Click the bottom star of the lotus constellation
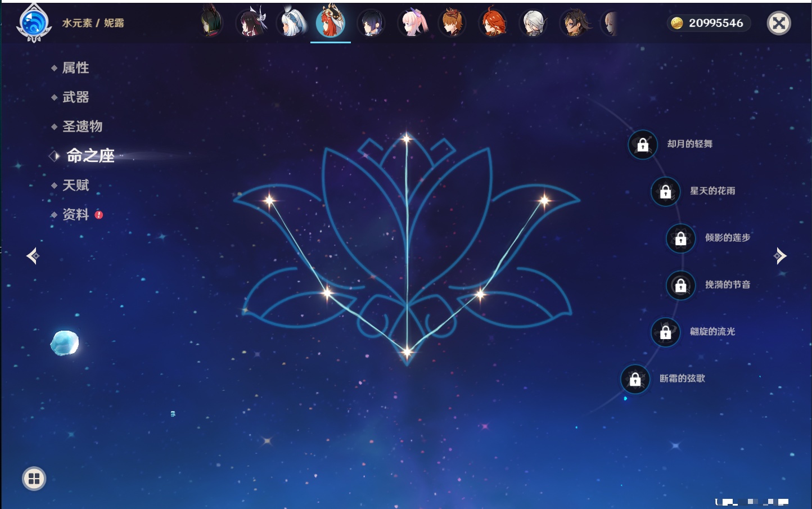Image resolution: width=812 pixels, height=509 pixels. (407, 353)
